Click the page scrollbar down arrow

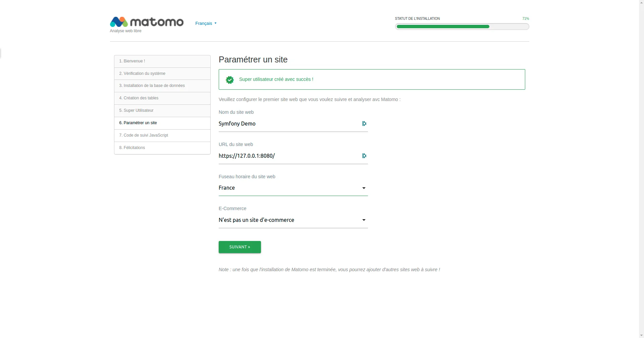click(641, 335)
